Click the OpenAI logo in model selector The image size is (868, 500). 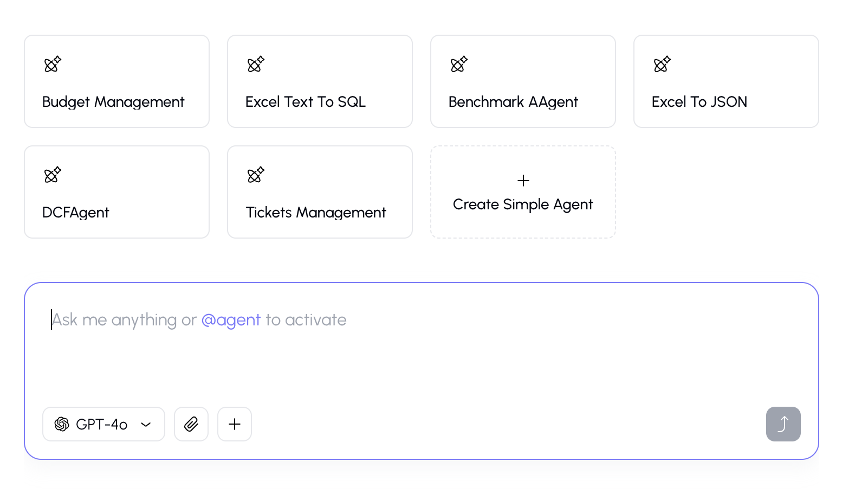pos(62,424)
